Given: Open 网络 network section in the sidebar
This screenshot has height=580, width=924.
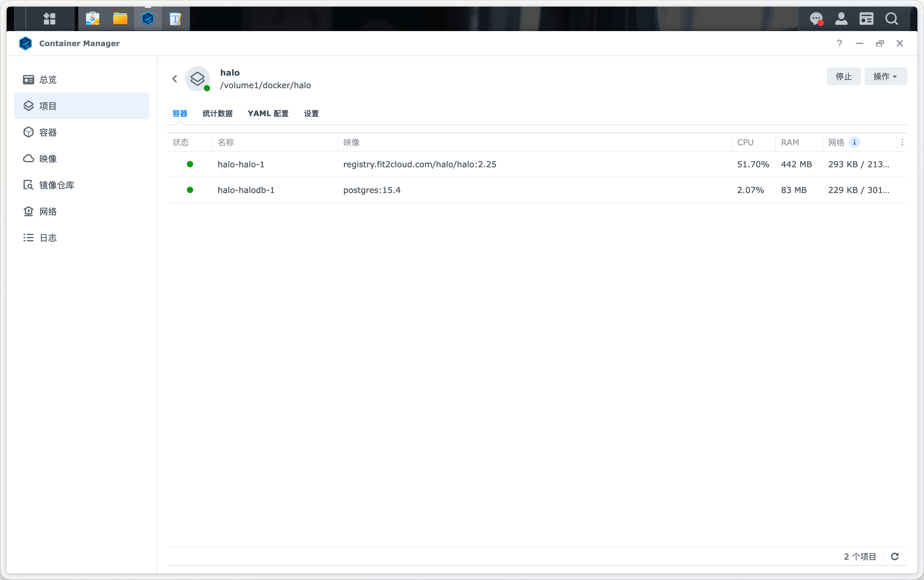Looking at the screenshot, I should (x=82, y=212).
